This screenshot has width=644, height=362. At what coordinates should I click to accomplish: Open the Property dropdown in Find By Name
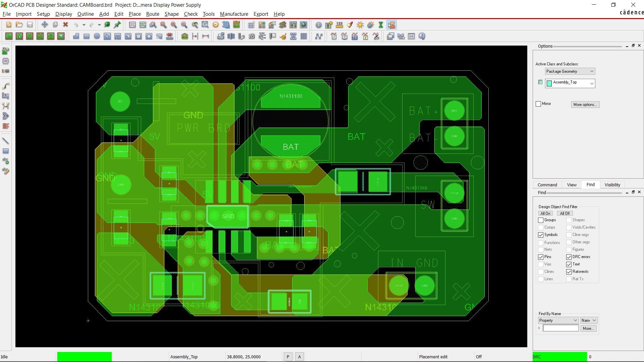click(558, 320)
